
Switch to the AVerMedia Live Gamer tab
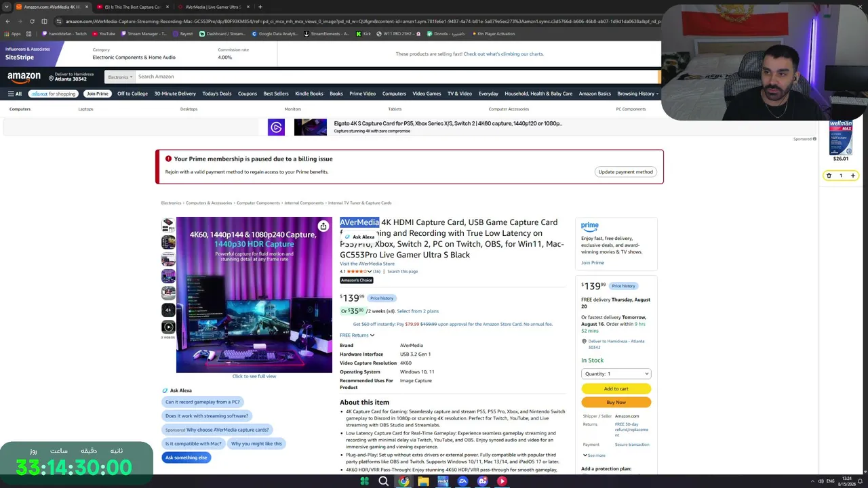click(214, 7)
